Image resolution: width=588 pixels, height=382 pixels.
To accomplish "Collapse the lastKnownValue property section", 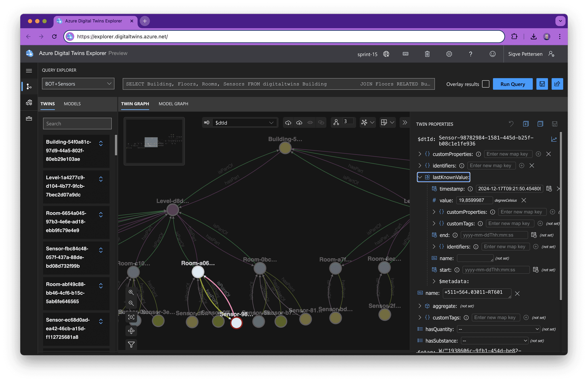I will 420,177.
